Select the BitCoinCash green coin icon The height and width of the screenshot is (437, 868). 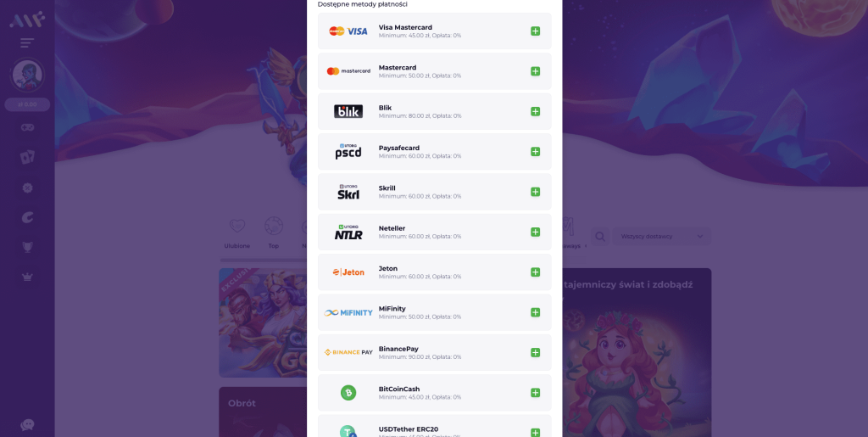click(348, 393)
